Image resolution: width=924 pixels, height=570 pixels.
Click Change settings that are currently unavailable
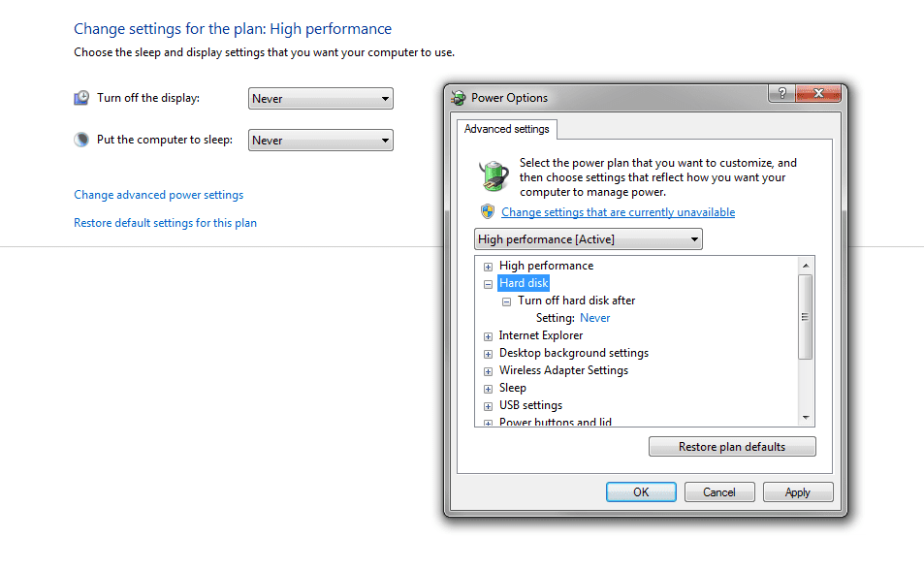click(x=618, y=212)
